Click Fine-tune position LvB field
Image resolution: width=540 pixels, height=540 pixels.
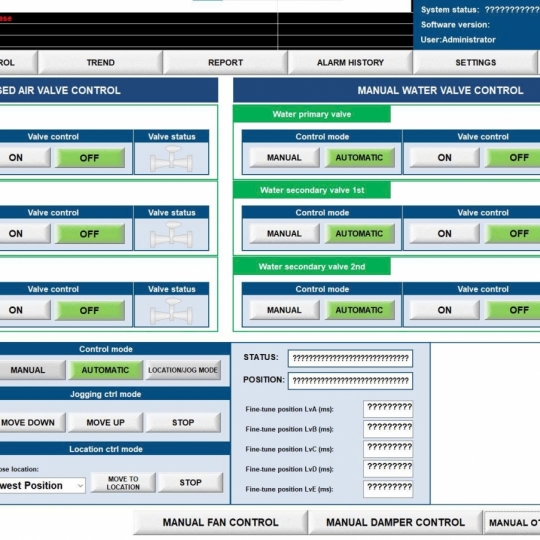click(388, 429)
